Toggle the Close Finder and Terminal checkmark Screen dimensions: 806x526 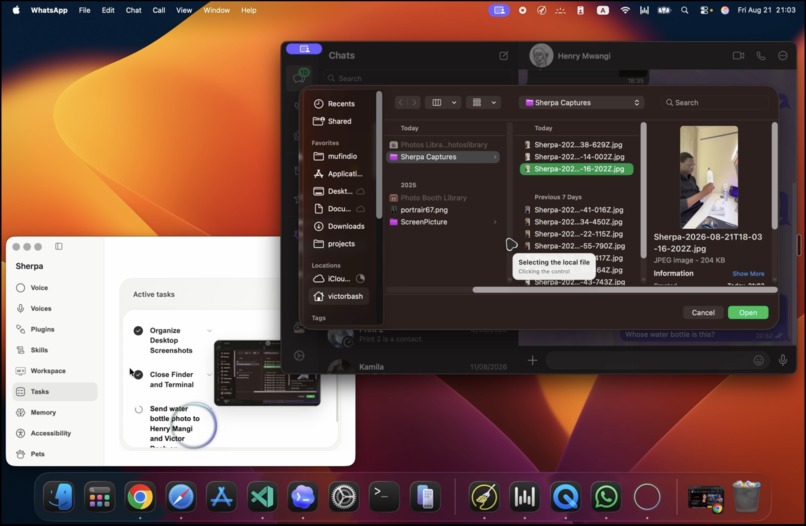pos(138,375)
